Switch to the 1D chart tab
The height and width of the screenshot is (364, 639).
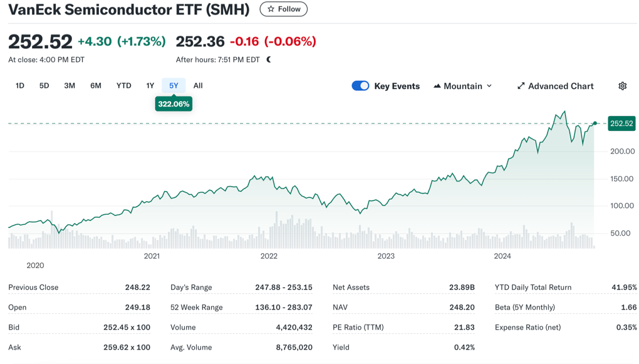[x=19, y=86]
